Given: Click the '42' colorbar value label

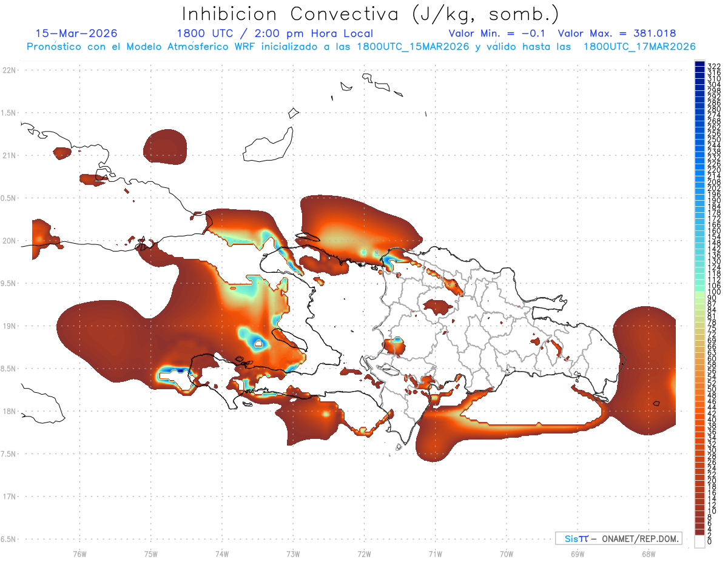Looking at the screenshot, I should tap(712, 413).
